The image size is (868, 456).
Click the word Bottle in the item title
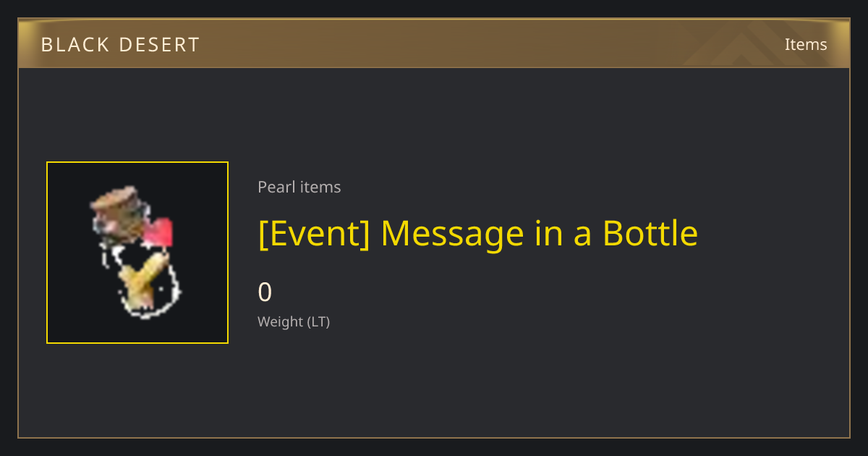(x=650, y=233)
